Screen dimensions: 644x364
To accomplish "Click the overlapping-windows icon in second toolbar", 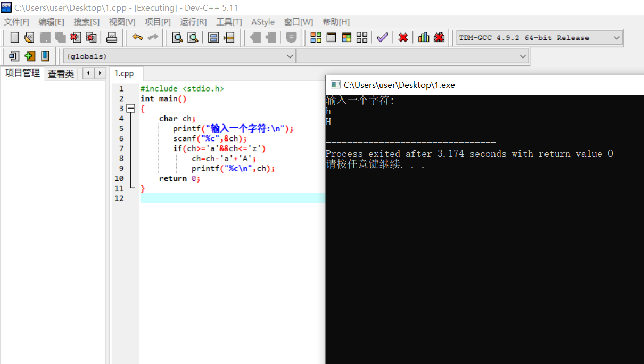I will click(x=14, y=56).
